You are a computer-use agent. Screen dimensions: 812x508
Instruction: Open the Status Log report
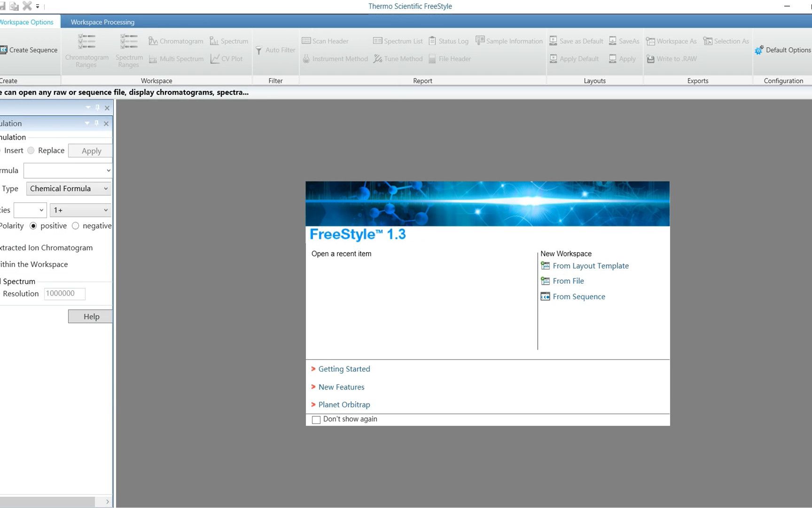[x=448, y=41]
